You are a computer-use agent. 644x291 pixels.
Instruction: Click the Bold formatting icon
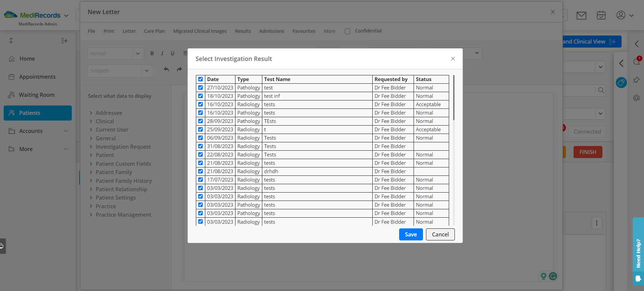[x=152, y=53]
